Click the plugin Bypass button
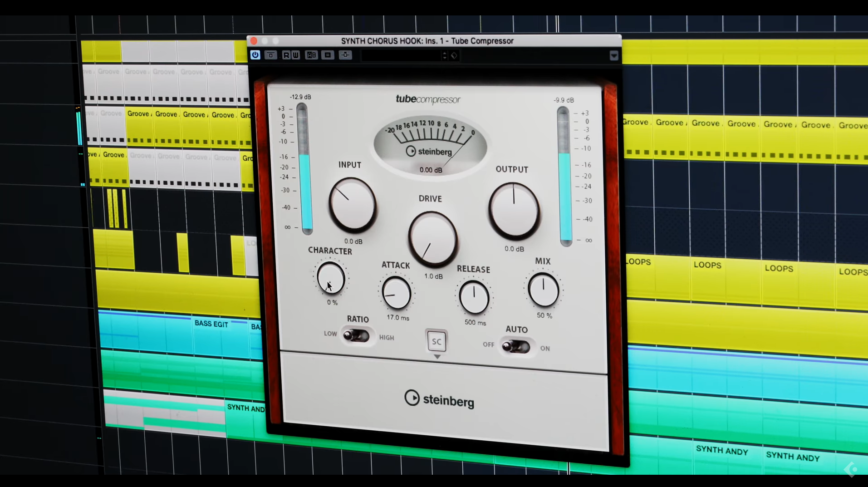 [x=271, y=55]
